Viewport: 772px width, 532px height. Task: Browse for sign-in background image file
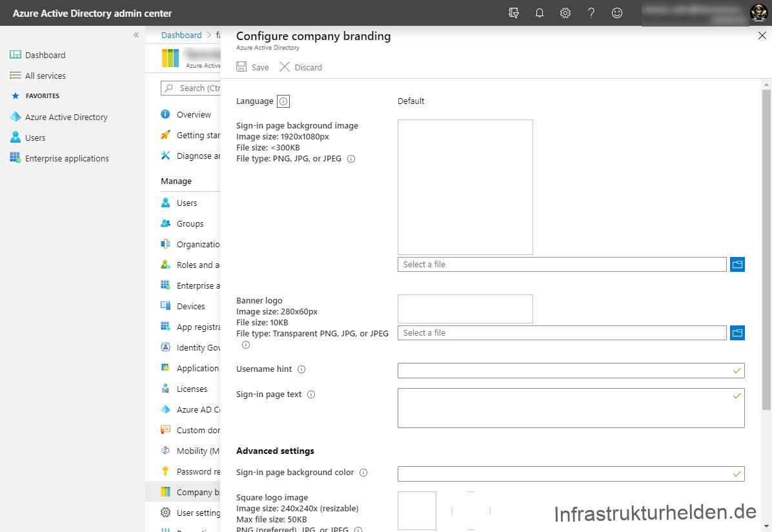tap(737, 265)
